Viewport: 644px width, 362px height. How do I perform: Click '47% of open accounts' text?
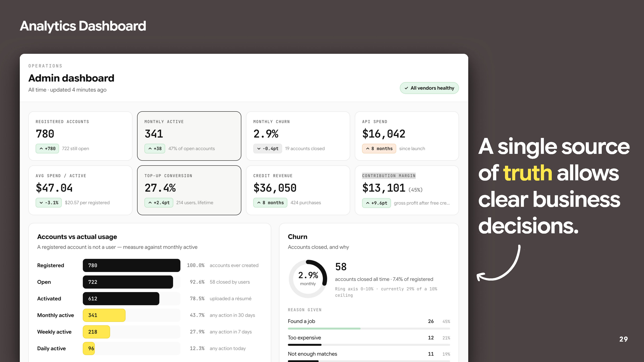point(192,149)
